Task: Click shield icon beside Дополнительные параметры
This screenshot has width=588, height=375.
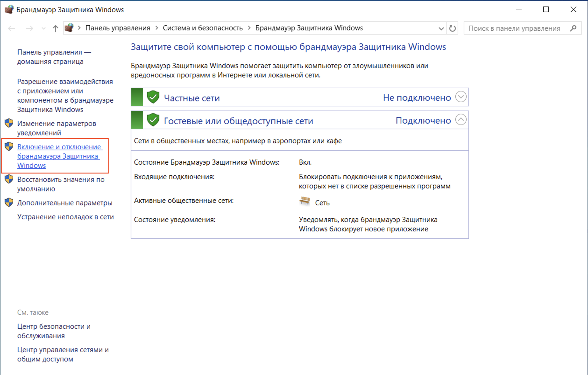Action: pyautogui.click(x=9, y=202)
